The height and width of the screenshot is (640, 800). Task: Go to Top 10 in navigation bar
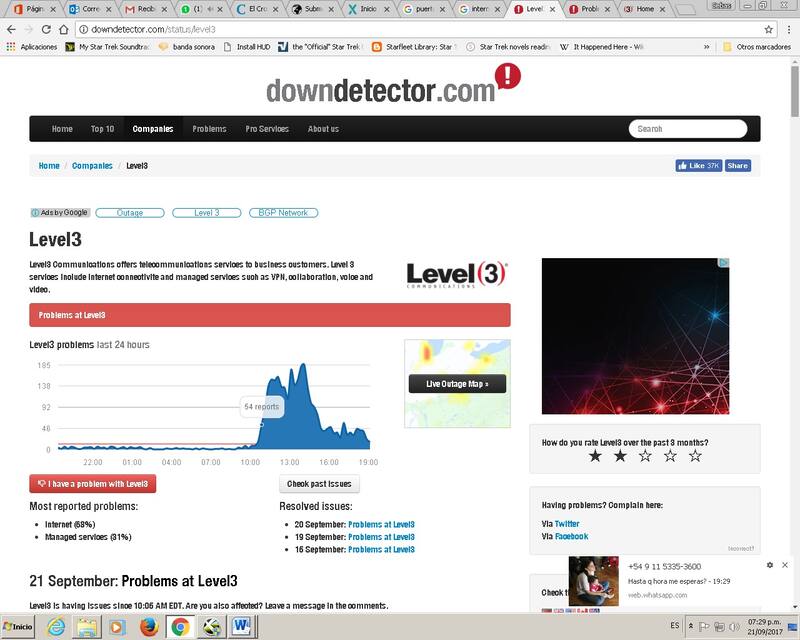click(x=102, y=129)
